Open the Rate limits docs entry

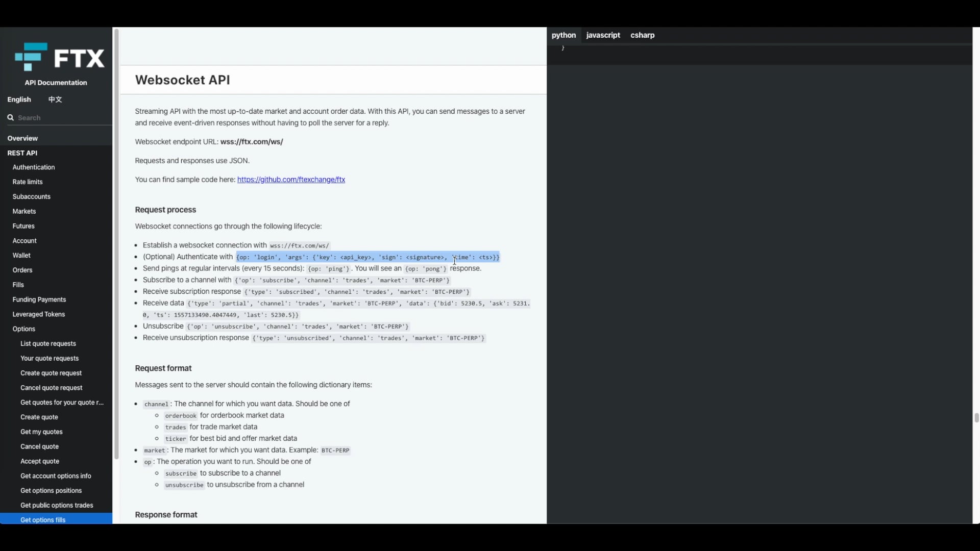[28, 182]
